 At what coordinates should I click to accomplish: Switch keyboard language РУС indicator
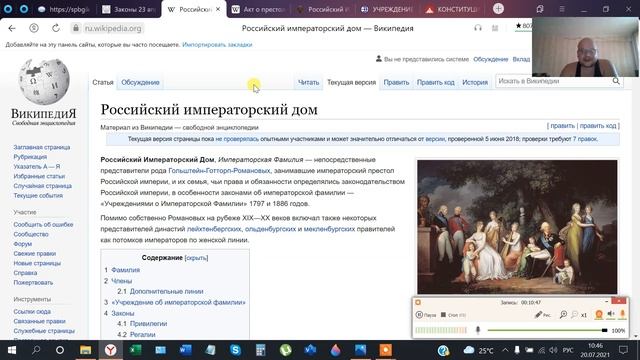[x=568, y=350]
